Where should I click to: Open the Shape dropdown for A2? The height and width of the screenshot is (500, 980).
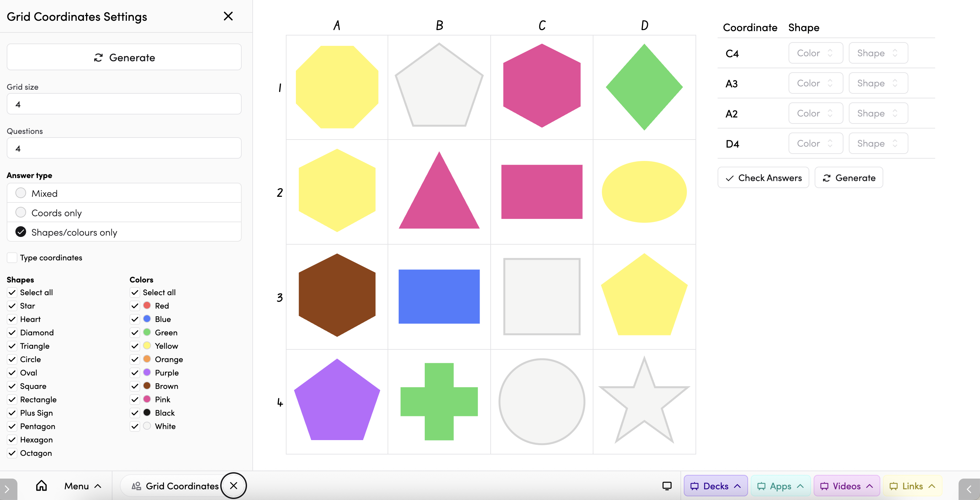tap(878, 113)
